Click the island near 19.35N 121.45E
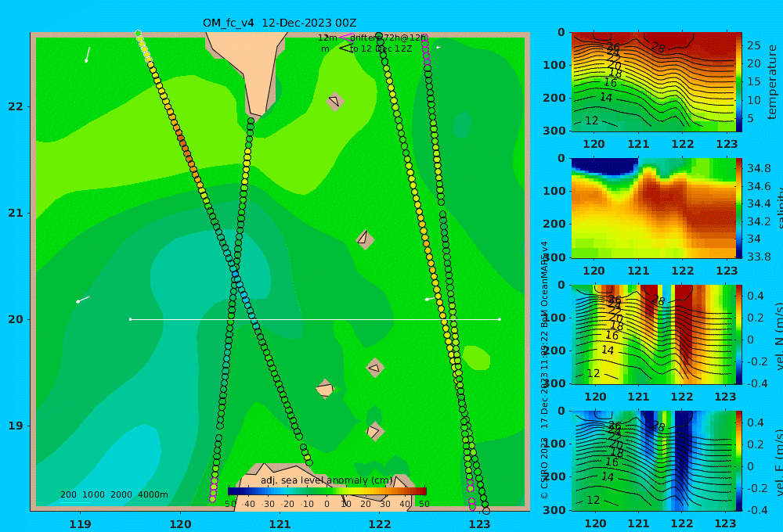 pos(325,390)
